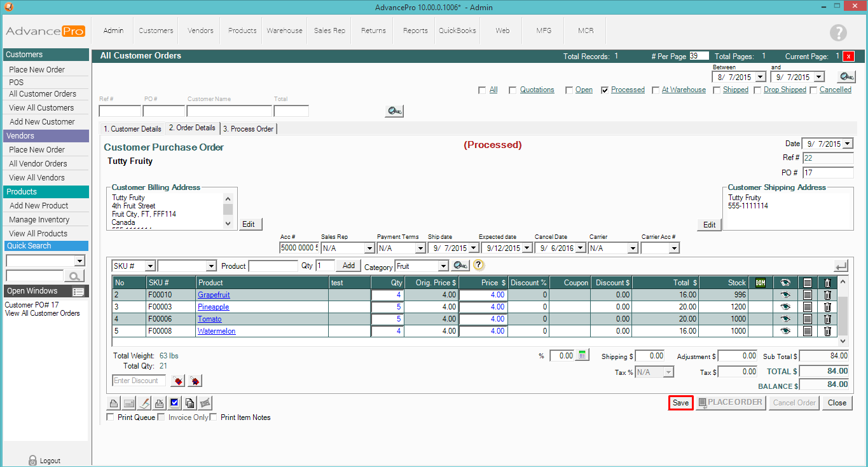Click the large help icon at top right
The width and height of the screenshot is (868, 467).
pyautogui.click(x=838, y=32)
